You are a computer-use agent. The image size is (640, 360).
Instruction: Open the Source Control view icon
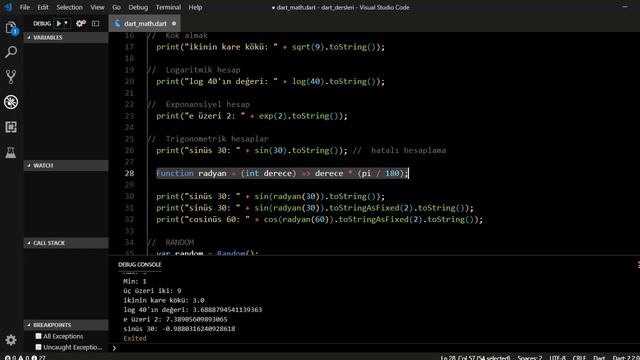11,77
